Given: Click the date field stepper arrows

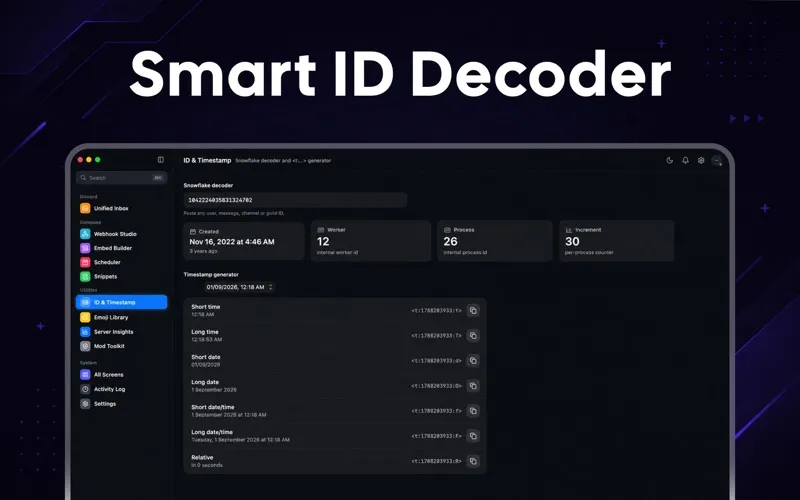Looking at the screenshot, I should point(270,287).
